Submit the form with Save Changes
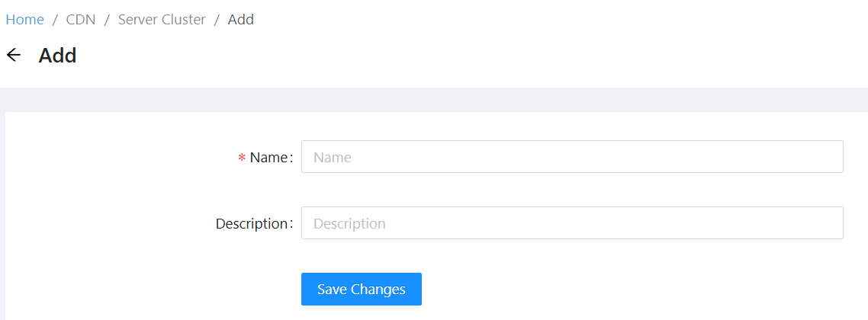 362,290
